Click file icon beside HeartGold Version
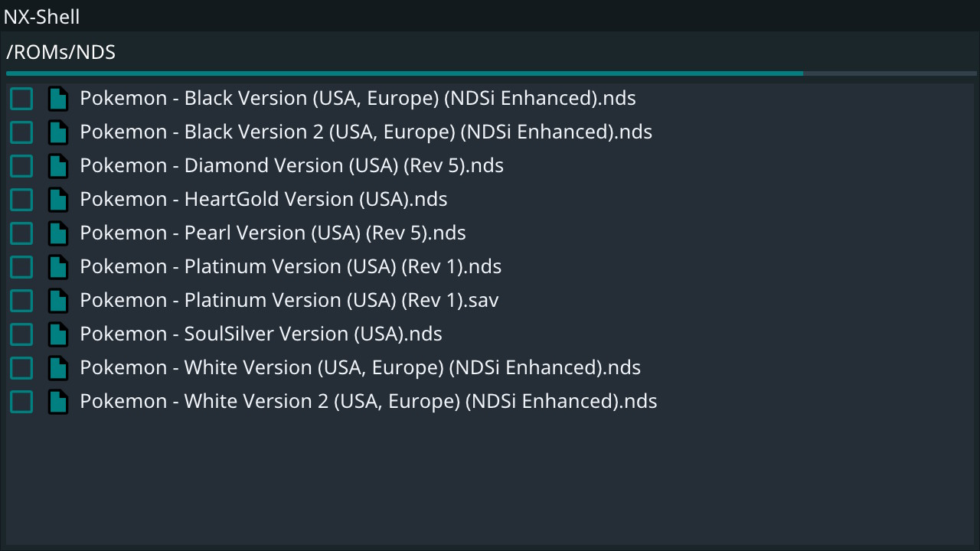The image size is (980, 551). [x=58, y=200]
